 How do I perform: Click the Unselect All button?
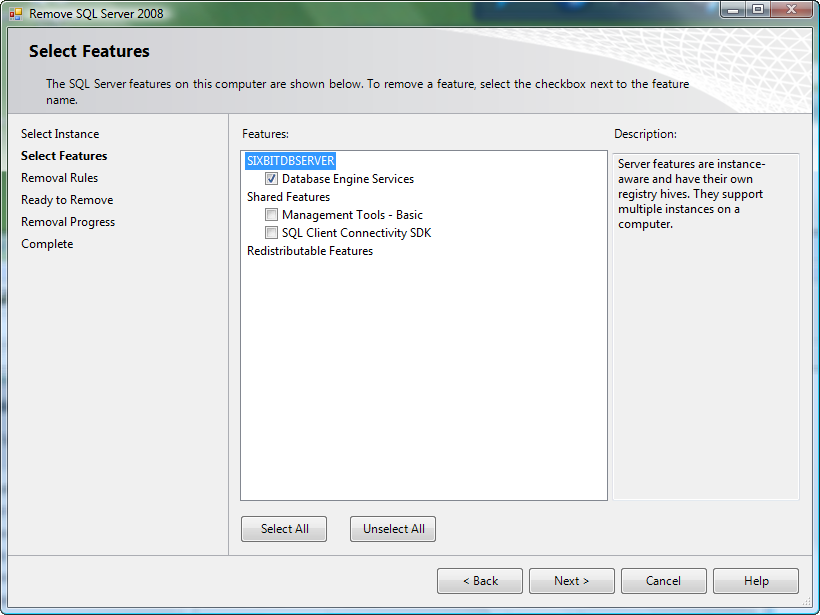[392, 529]
